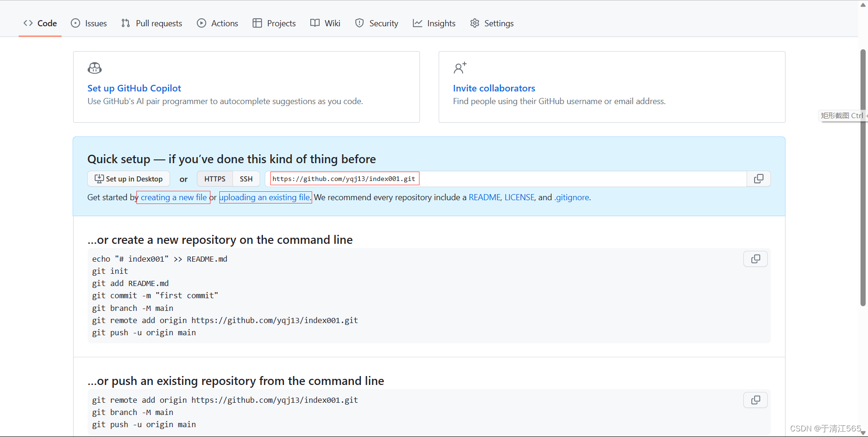Click Set up in Desktop button
The width and height of the screenshot is (868, 437).
[129, 179]
